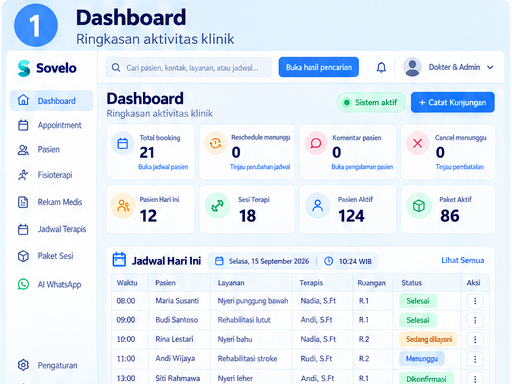Click the Sovelo logo icon

pyautogui.click(x=24, y=68)
